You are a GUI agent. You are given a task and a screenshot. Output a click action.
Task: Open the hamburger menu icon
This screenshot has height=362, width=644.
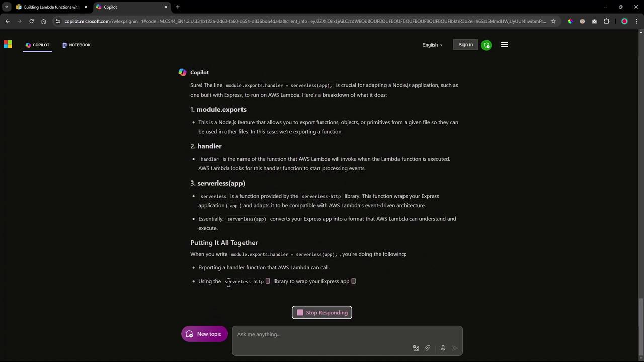[x=505, y=45]
